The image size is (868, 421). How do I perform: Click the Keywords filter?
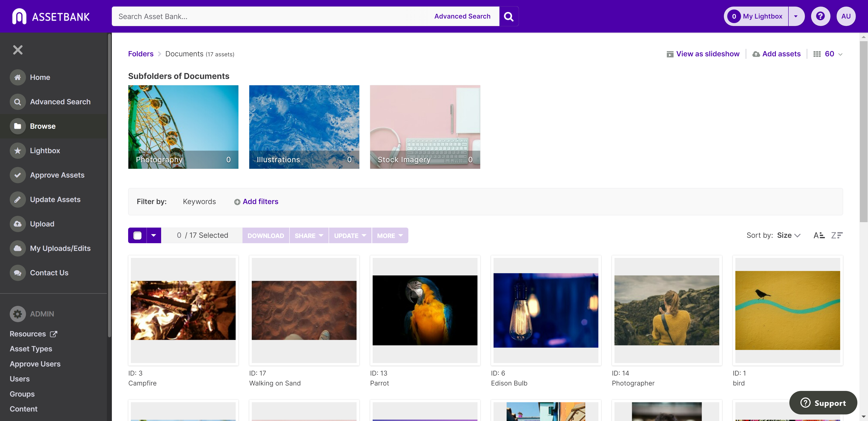point(200,202)
